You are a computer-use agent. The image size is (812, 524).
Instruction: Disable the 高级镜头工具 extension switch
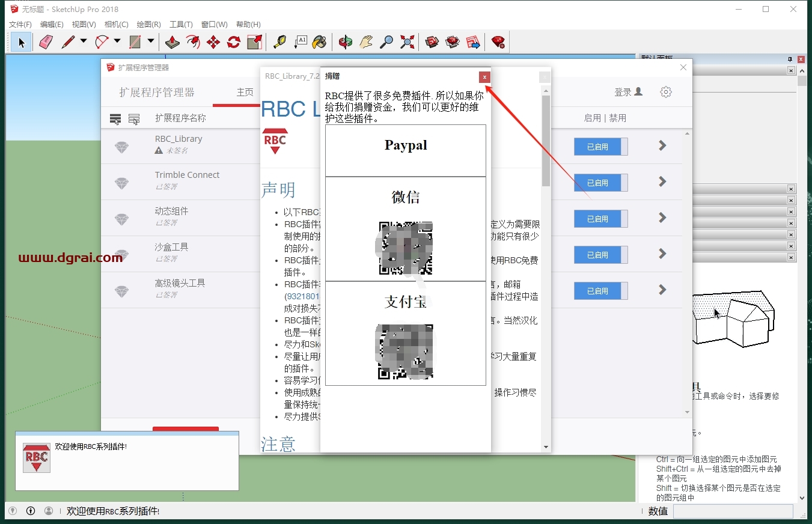pos(600,291)
